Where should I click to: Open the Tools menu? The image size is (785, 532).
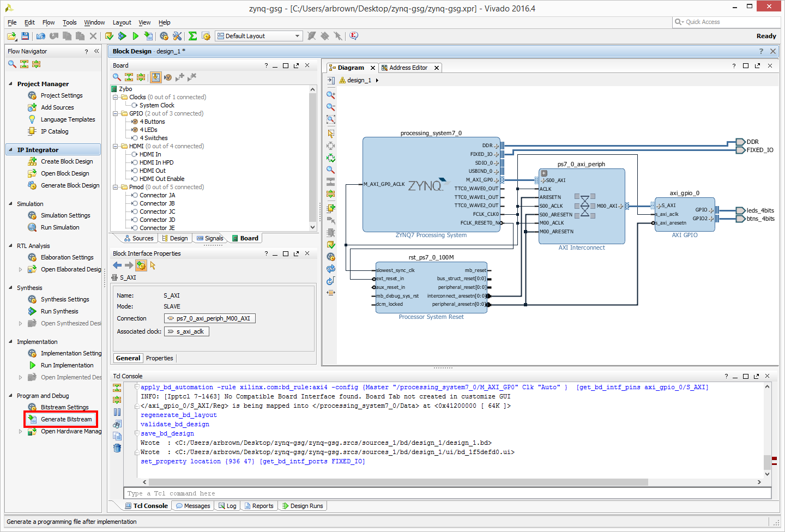(69, 22)
